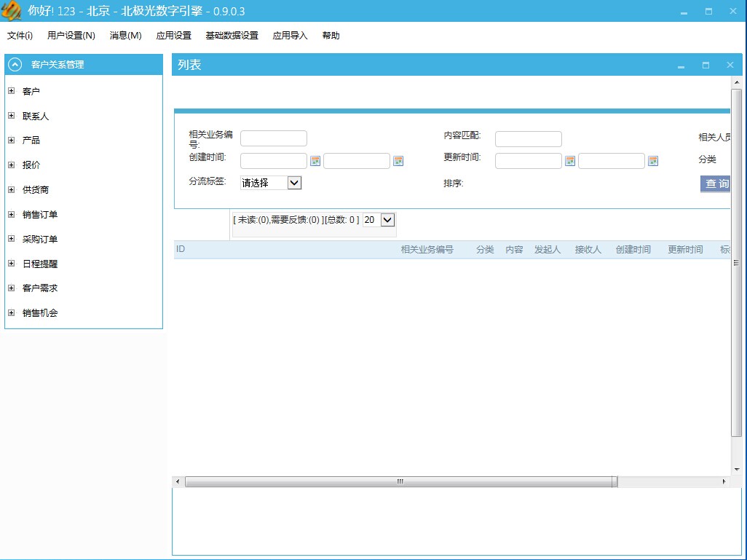Open calendar picker for 更新时间 start date

(x=569, y=160)
